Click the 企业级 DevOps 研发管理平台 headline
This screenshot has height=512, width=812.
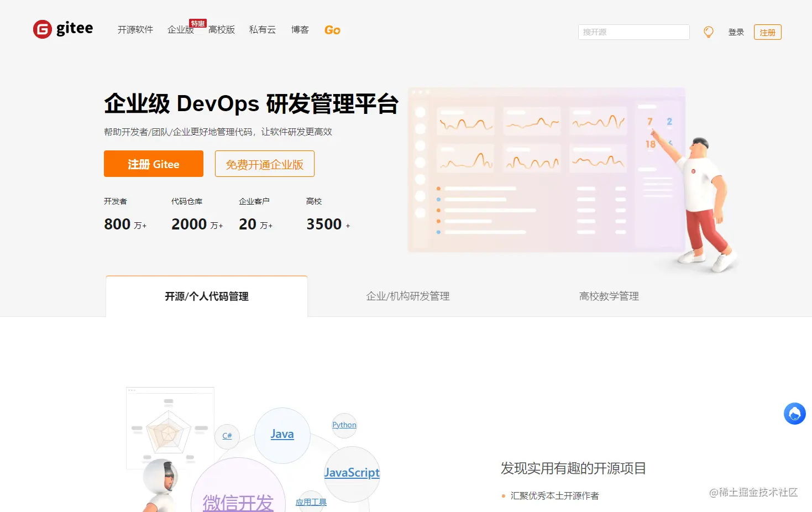[251, 104]
